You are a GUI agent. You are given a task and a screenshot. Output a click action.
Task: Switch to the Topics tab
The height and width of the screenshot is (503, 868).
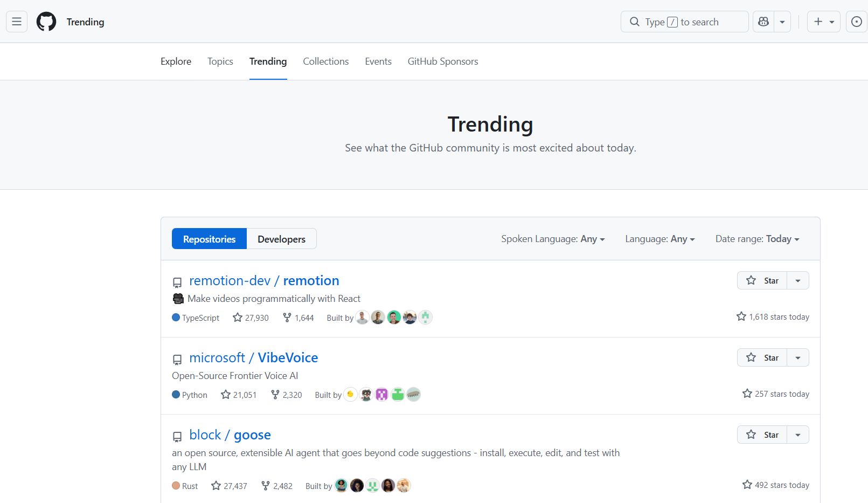point(220,61)
